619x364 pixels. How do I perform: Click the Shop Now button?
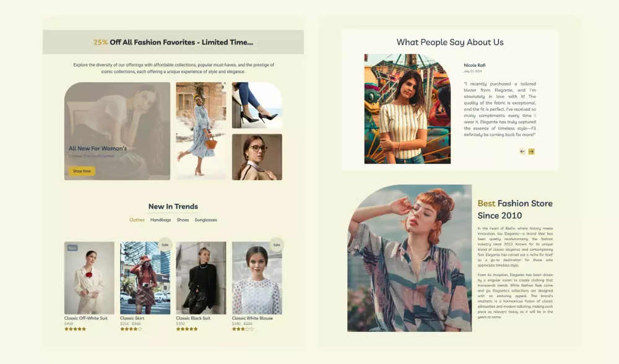pos(82,171)
